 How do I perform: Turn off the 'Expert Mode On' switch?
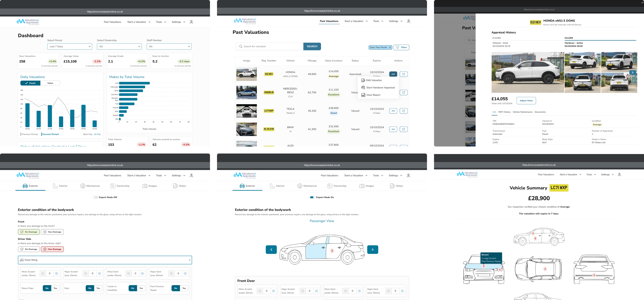tap(312, 197)
